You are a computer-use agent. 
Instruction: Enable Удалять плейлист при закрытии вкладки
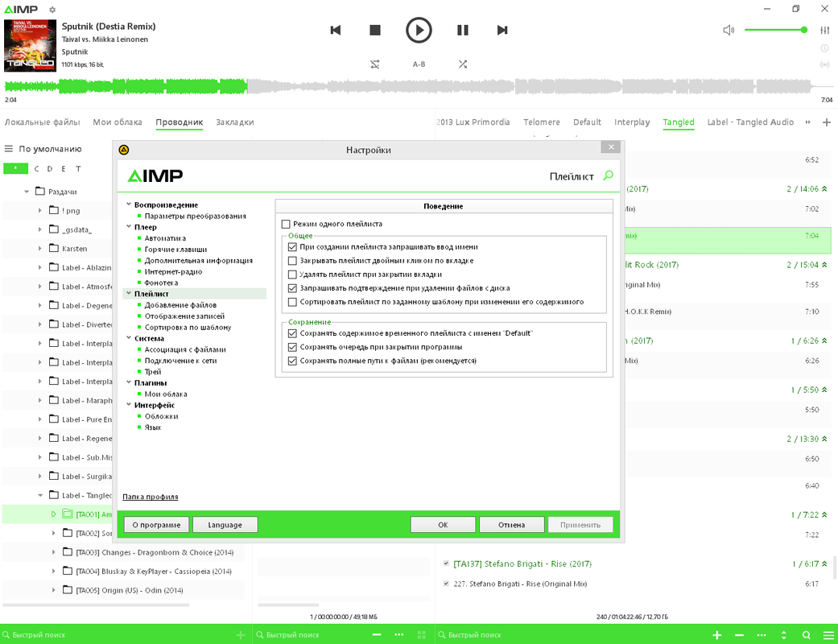[292, 275]
